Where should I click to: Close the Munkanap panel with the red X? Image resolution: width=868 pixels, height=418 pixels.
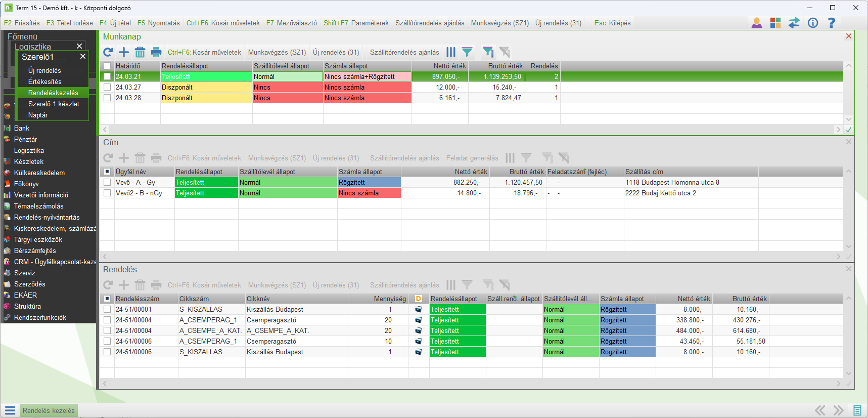click(x=849, y=36)
